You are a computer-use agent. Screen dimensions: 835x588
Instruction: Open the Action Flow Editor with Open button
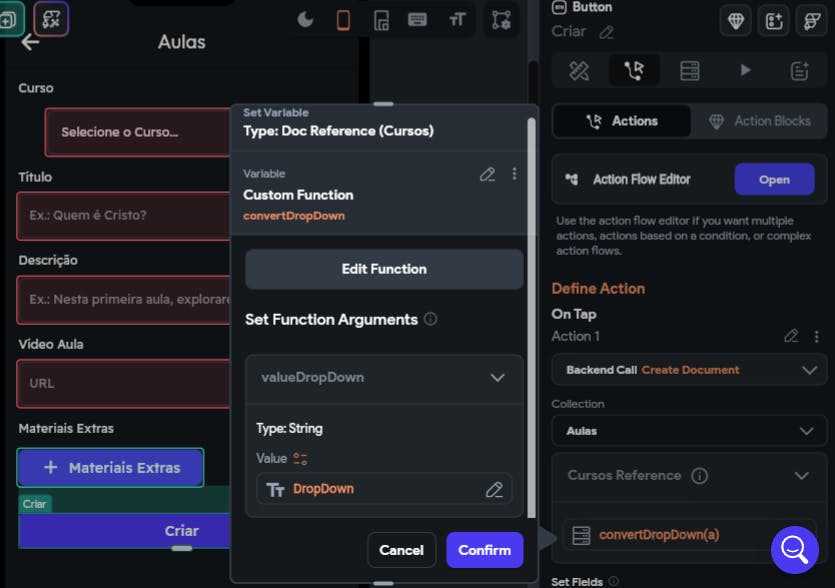[x=775, y=179]
